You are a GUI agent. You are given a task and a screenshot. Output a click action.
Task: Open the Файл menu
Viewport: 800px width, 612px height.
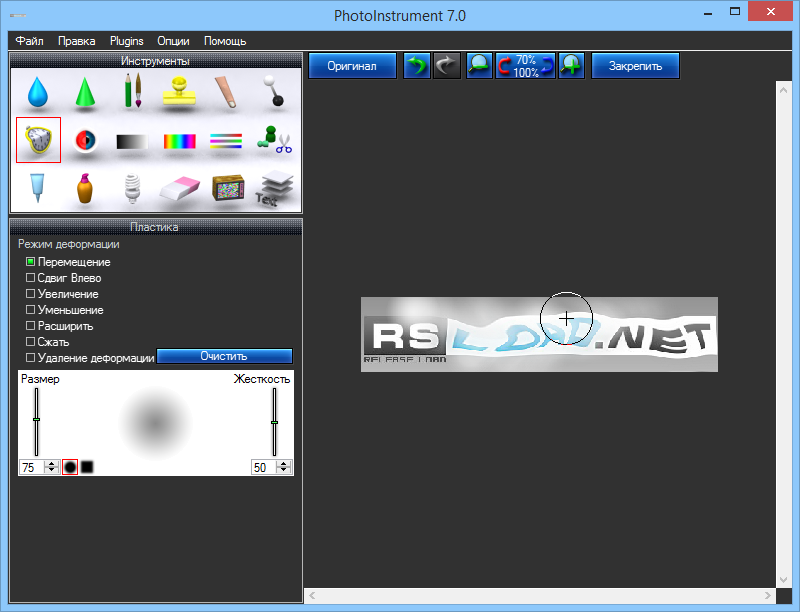pyautogui.click(x=29, y=41)
